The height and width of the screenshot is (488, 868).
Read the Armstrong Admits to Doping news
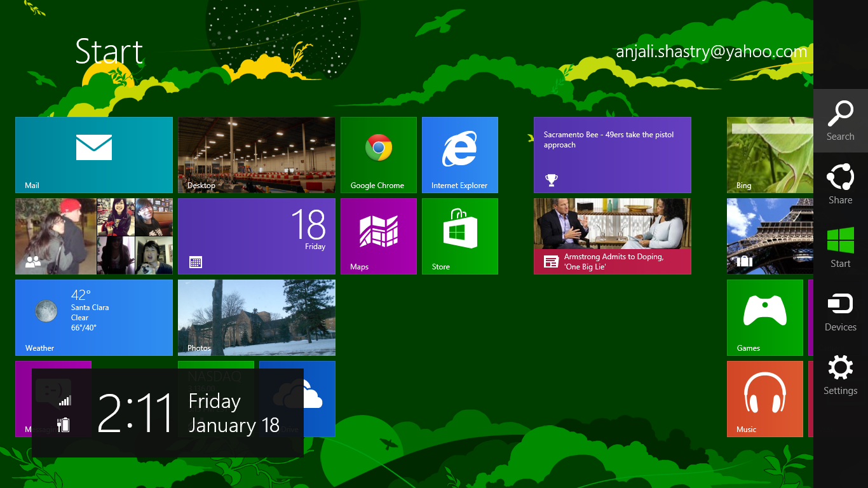tap(612, 236)
